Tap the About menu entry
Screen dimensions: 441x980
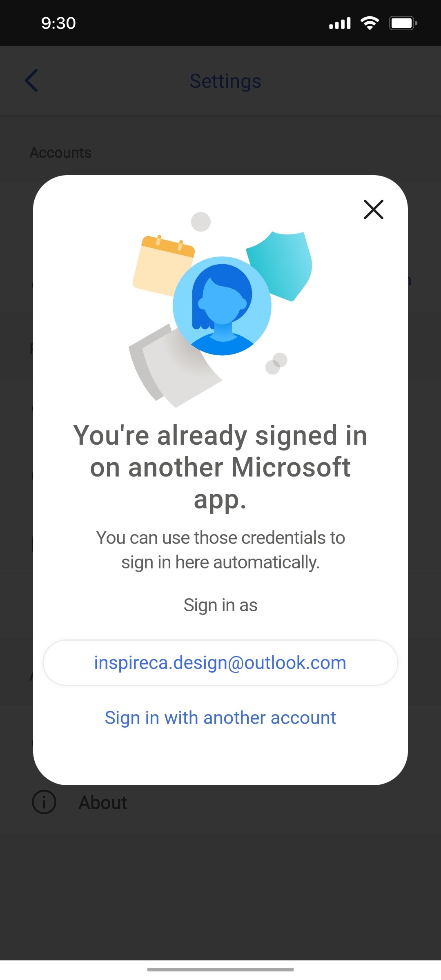point(102,802)
